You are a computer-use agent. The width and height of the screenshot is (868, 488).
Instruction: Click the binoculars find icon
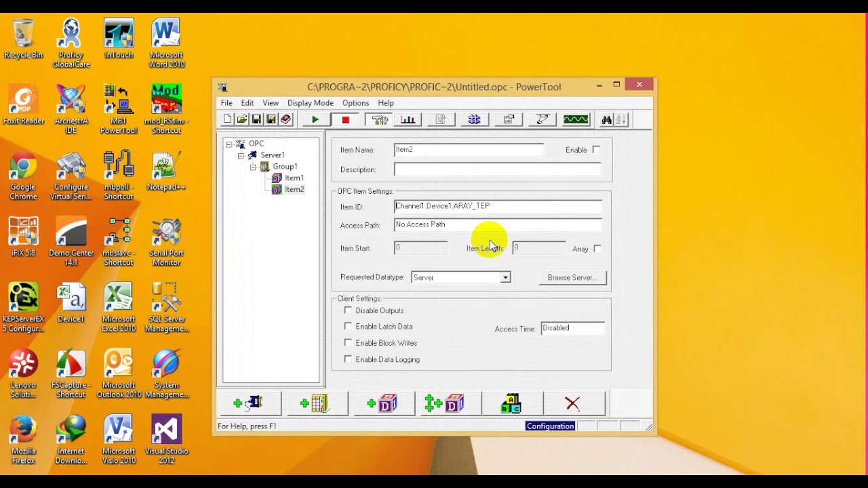coord(606,120)
